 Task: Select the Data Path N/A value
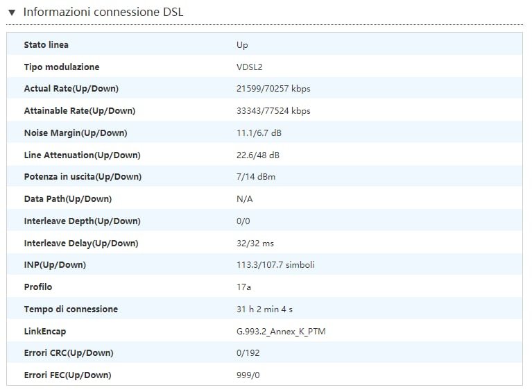click(245, 199)
